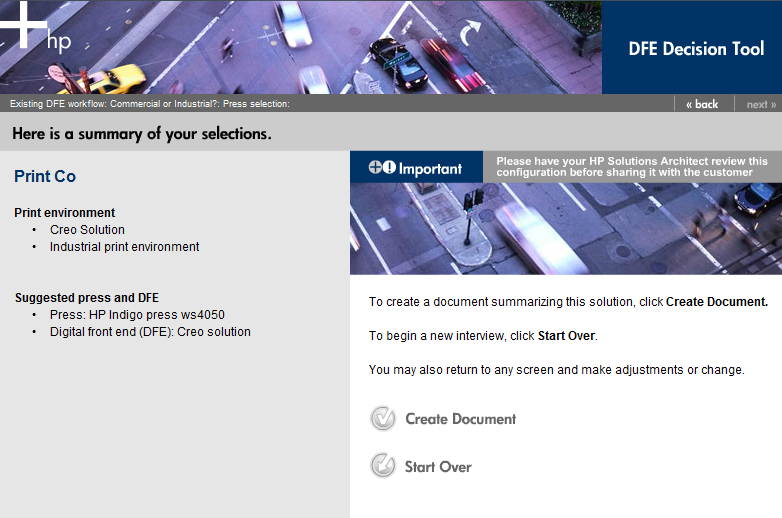Viewport: 782px width, 518px height.
Task: Click the exclamation icon beside Important
Action: (389, 168)
